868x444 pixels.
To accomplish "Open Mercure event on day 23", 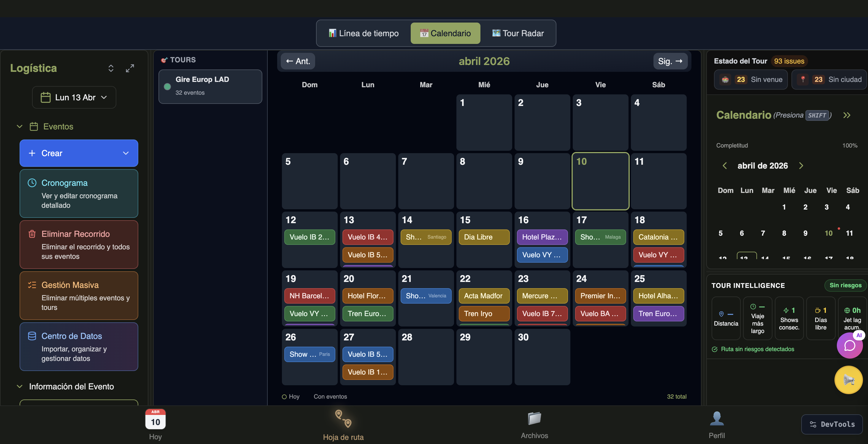I will pyautogui.click(x=542, y=296).
